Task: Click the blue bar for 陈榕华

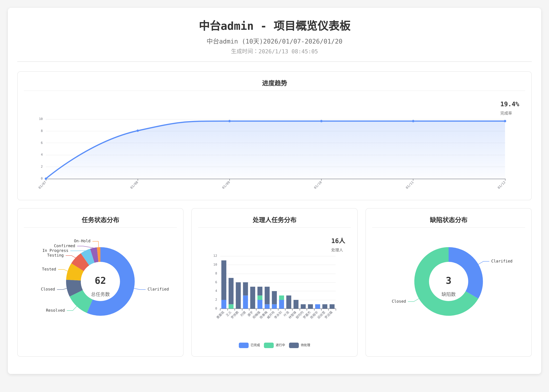Action: (x=317, y=306)
